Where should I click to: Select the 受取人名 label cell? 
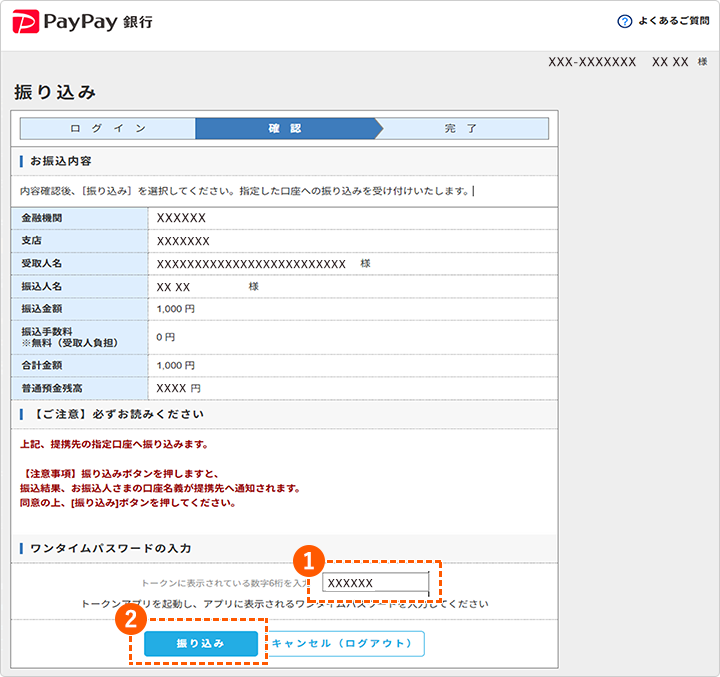point(79,264)
